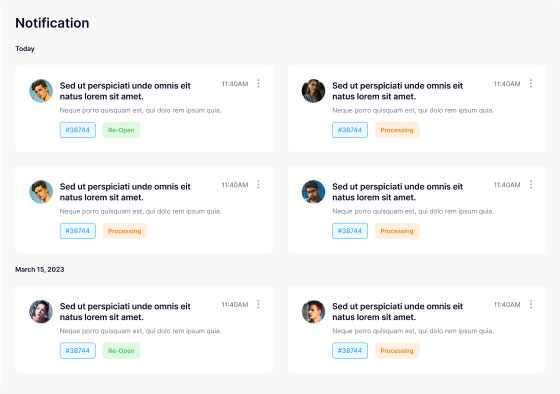Click the woman's avatar in top-right card
560x394 pixels.
(x=313, y=91)
